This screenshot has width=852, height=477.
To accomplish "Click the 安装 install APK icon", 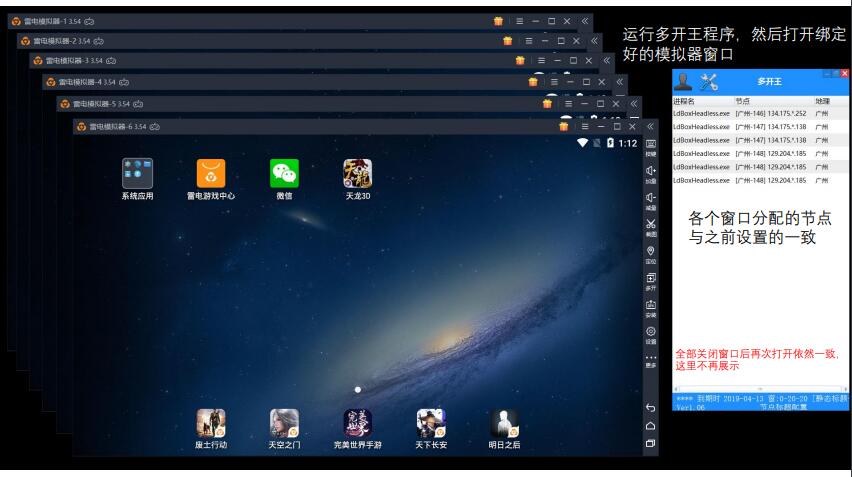I will tap(650, 307).
